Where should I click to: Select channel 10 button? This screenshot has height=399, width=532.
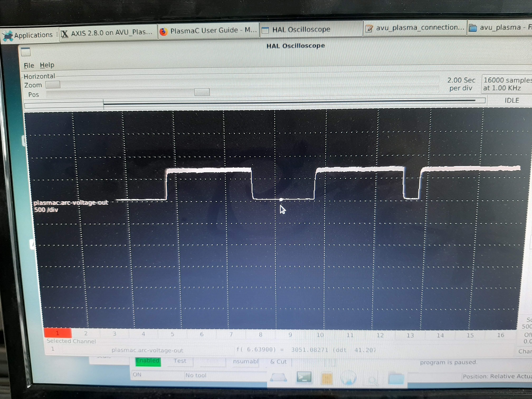pos(320,335)
